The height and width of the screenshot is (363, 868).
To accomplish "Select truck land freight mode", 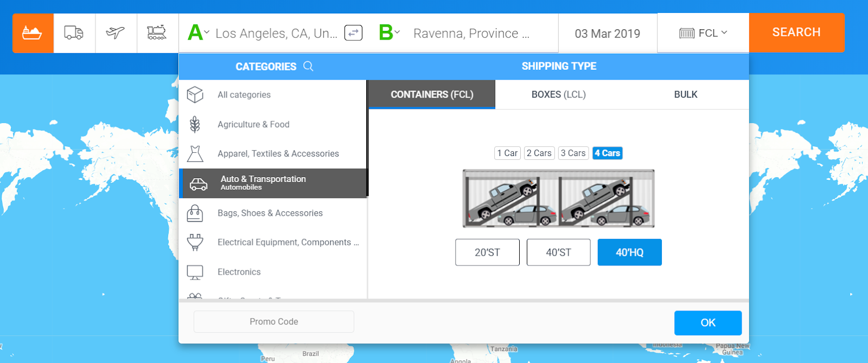I will coord(74,33).
